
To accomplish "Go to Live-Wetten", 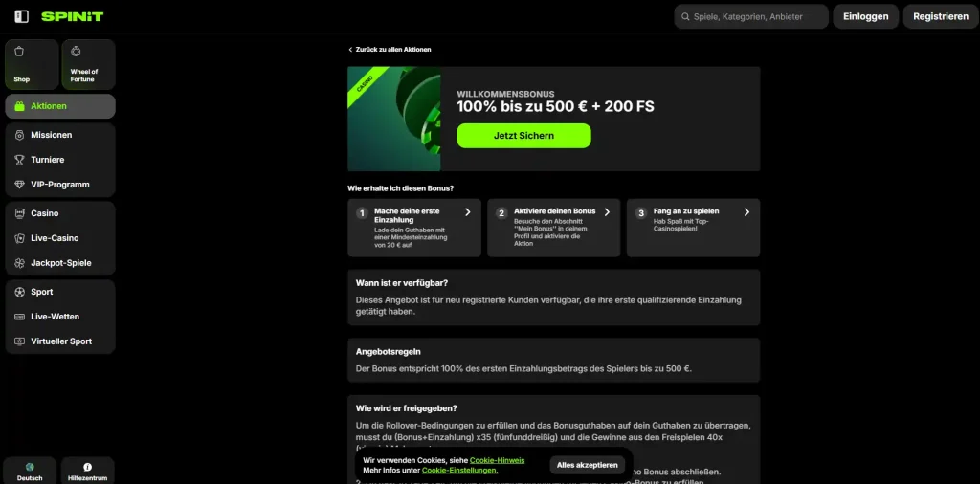I will pyautogui.click(x=60, y=317).
